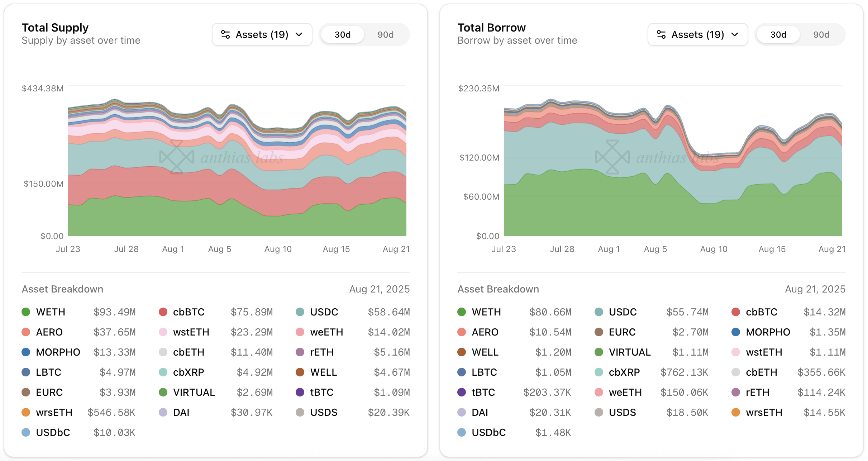Click EURC label in Borrow breakdown

click(x=622, y=332)
